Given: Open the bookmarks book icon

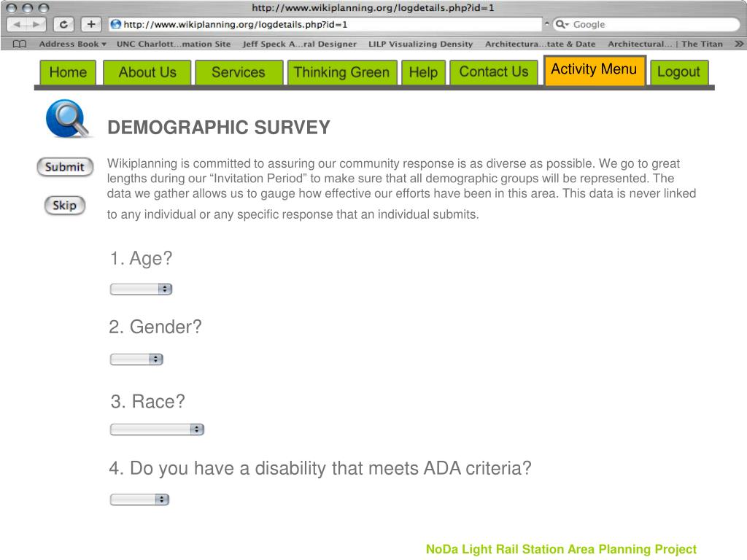Looking at the screenshot, I should tap(20, 44).
